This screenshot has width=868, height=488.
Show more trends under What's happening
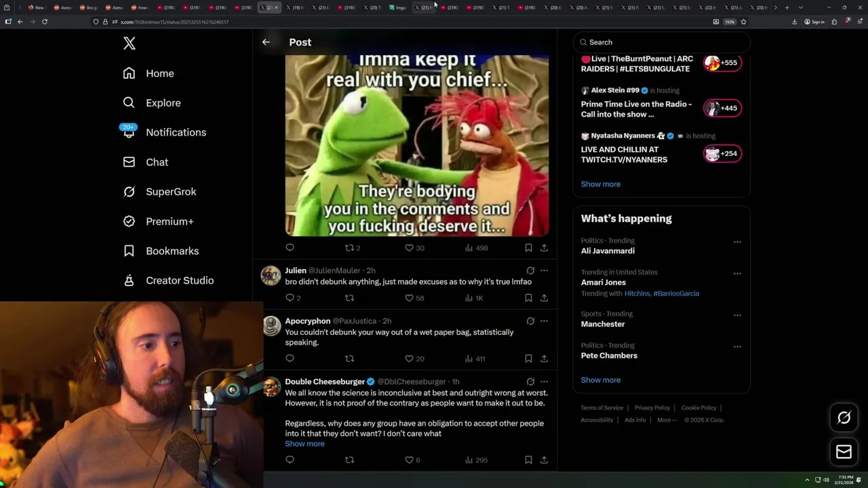click(600, 380)
